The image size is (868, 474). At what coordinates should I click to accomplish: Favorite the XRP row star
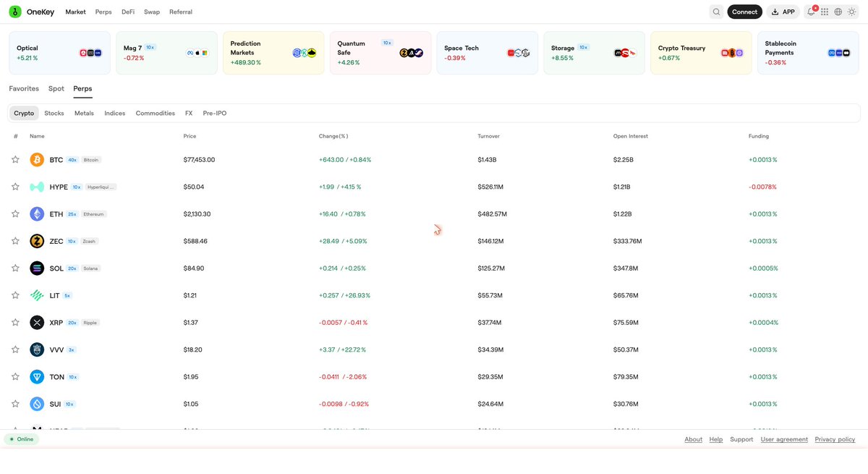pos(15,322)
